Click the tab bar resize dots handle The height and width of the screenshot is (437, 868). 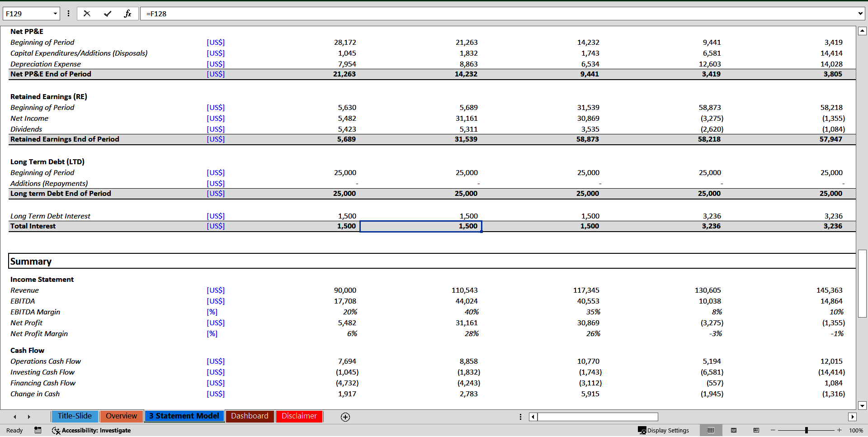point(520,417)
